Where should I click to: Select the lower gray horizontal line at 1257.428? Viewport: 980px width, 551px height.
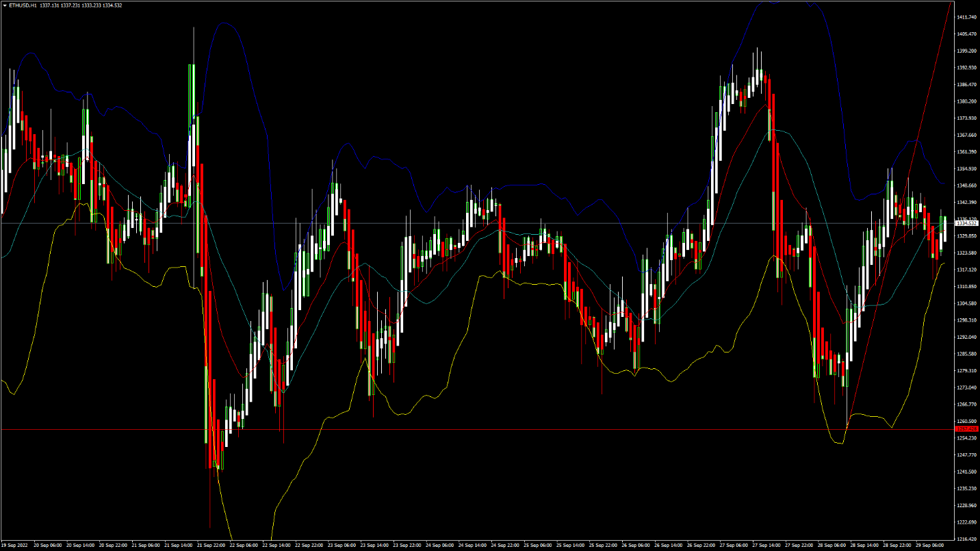pyautogui.click(x=479, y=429)
